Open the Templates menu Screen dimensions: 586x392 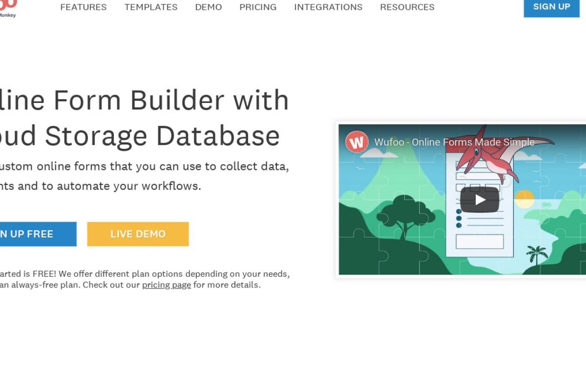pyautogui.click(x=151, y=7)
